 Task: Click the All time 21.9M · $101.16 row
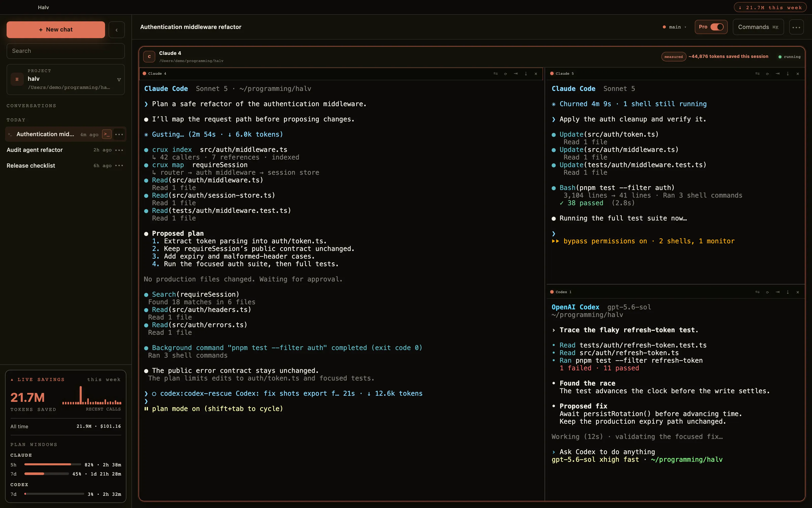point(65,426)
